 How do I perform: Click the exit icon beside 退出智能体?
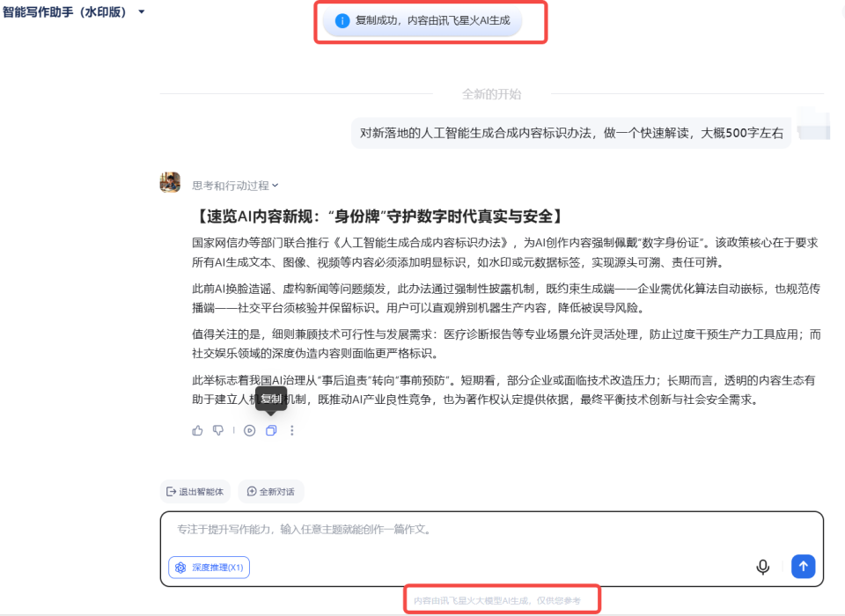click(x=171, y=491)
